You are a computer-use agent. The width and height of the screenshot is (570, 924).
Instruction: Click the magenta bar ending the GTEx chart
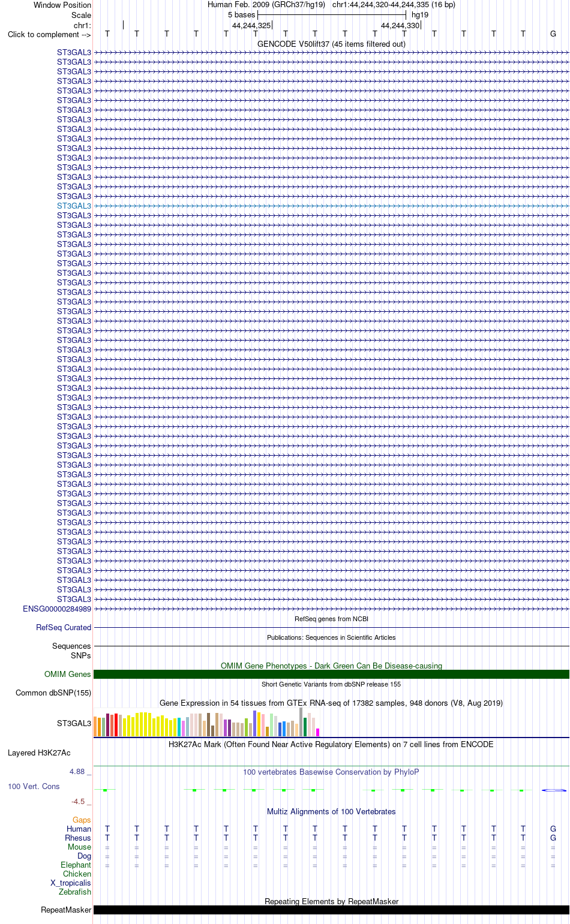click(x=317, y=732)
